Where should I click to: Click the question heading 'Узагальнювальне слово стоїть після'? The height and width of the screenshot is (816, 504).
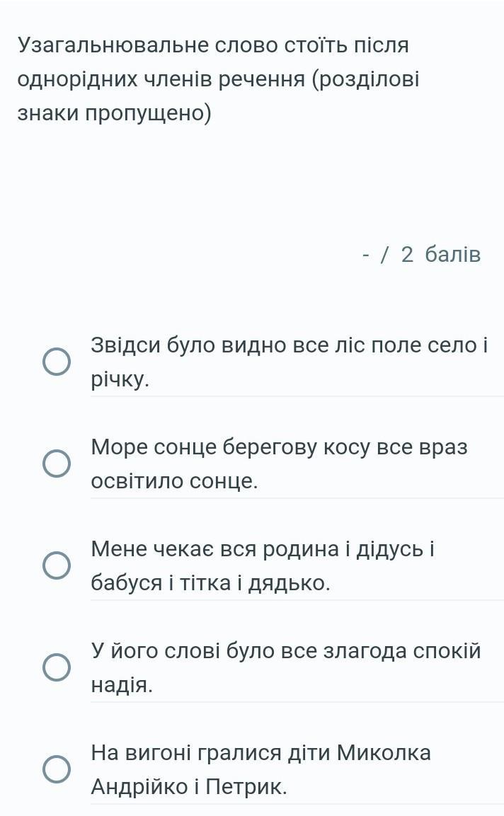(x=213, y=45)
